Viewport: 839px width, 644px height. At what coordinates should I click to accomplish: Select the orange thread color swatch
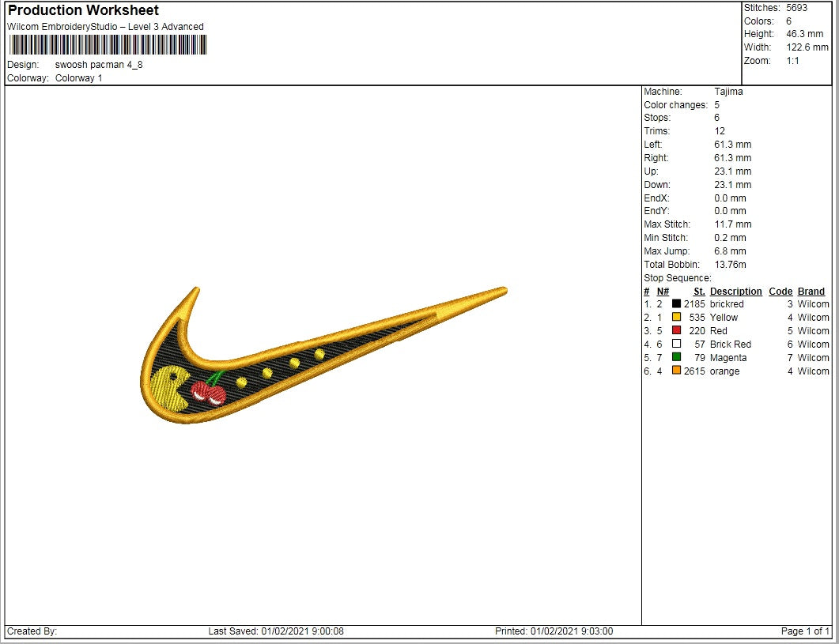tap(676, 371)
